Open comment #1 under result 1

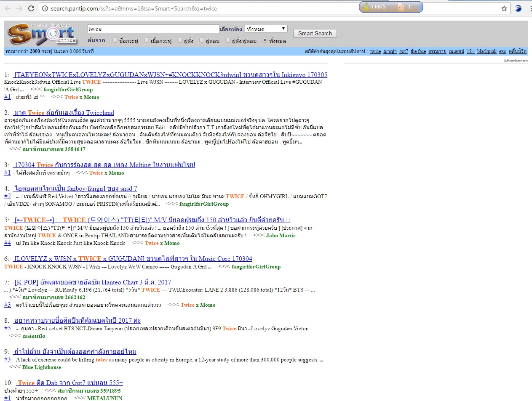coord(8,97)
